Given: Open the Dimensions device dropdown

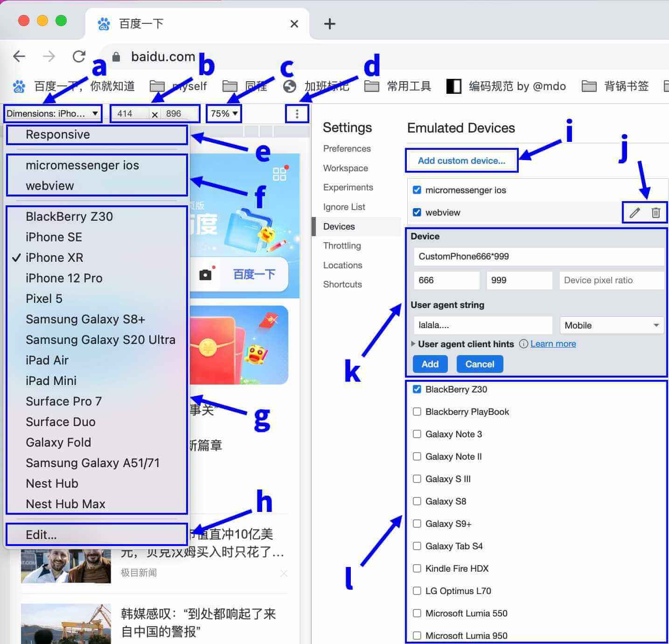Looking at the screenshot, I should pos(52,113).
